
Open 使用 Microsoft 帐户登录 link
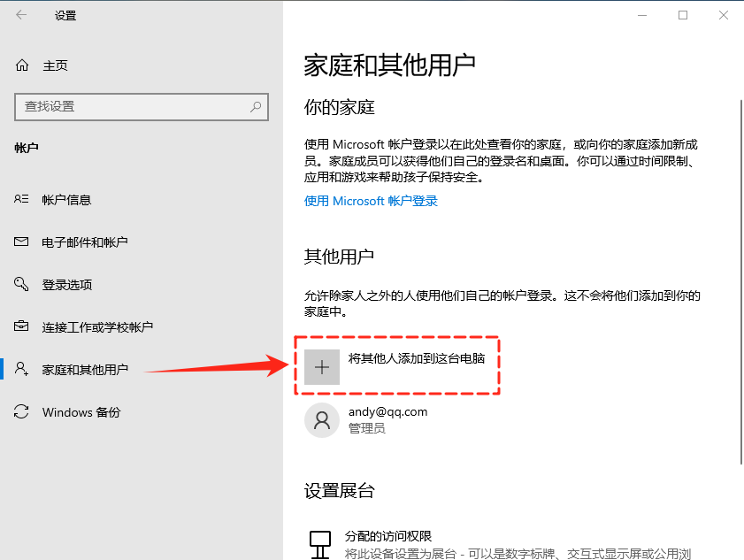point(371,201)
